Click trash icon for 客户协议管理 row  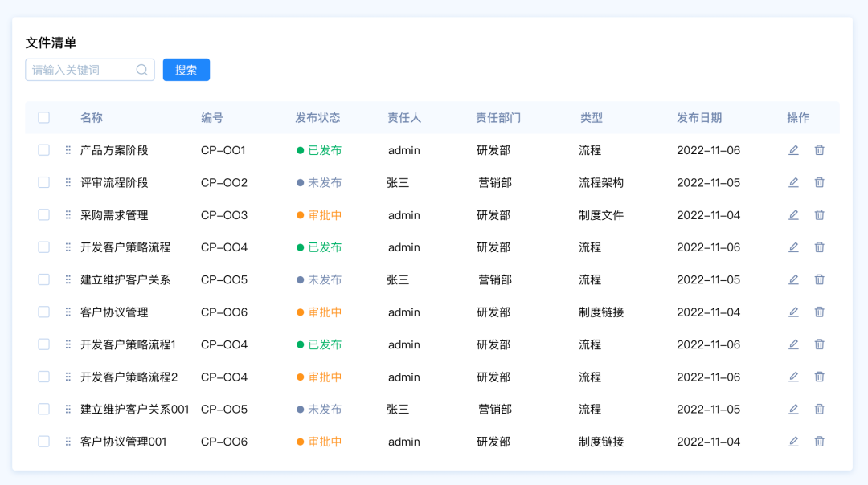coord(820,312)
